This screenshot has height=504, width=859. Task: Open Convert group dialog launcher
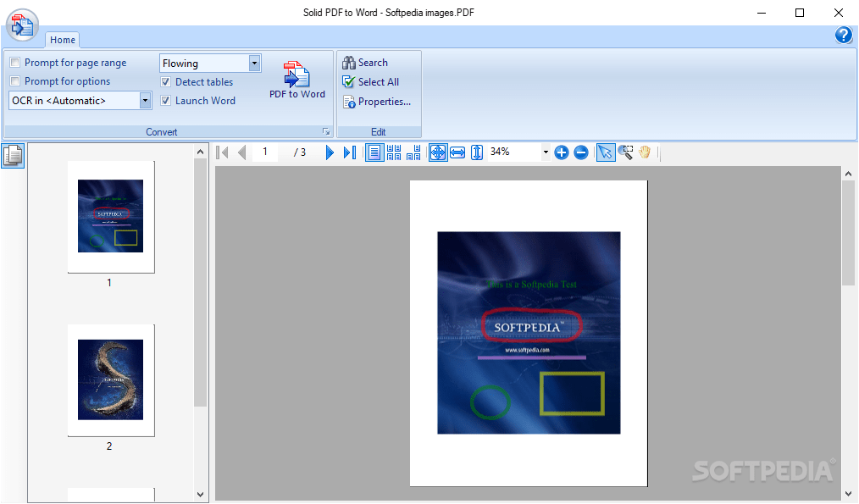coord(326,131)
